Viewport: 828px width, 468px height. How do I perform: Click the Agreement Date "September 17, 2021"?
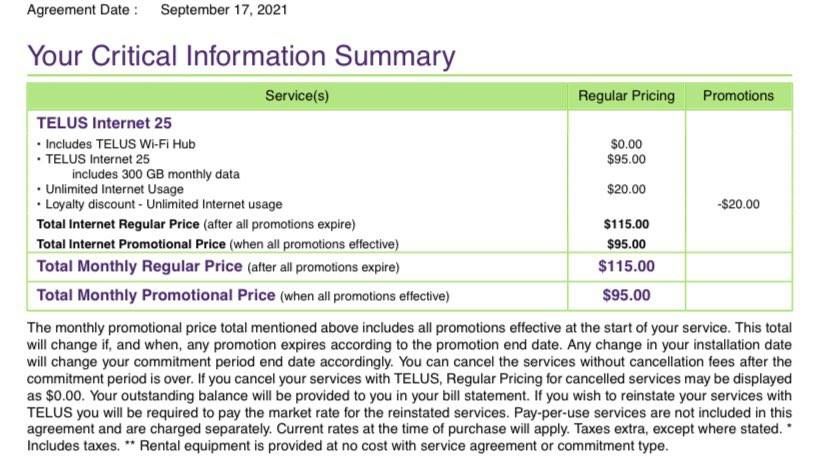coord(224,11)
